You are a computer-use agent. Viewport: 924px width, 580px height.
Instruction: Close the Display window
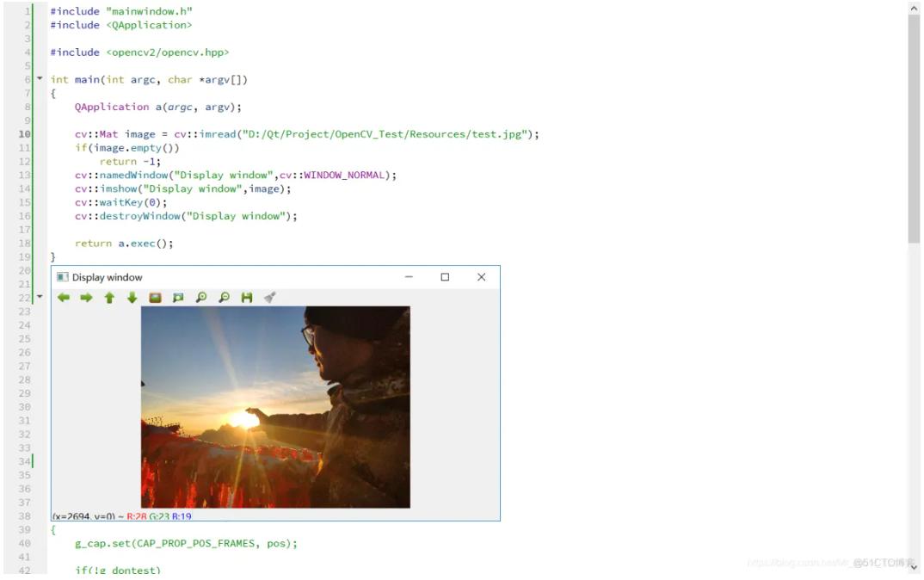pos(481,277)
